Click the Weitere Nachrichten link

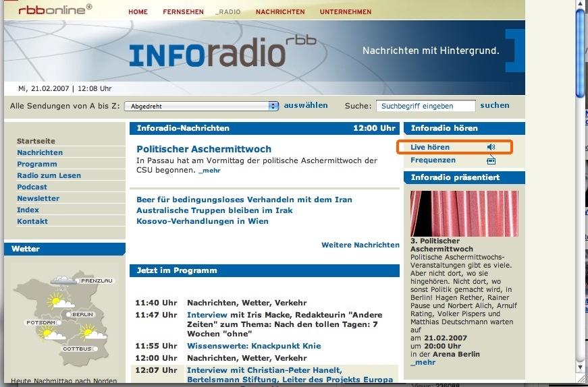[x=360, y=245]
